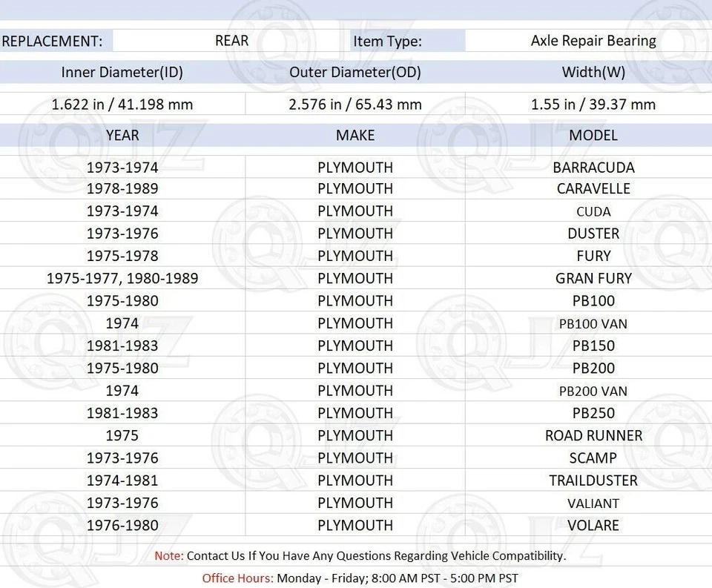This screenshot has width=712, height=588.
Task: Click the 1973-1976 year range for VALIANT
Action: [x=122, y=503]
